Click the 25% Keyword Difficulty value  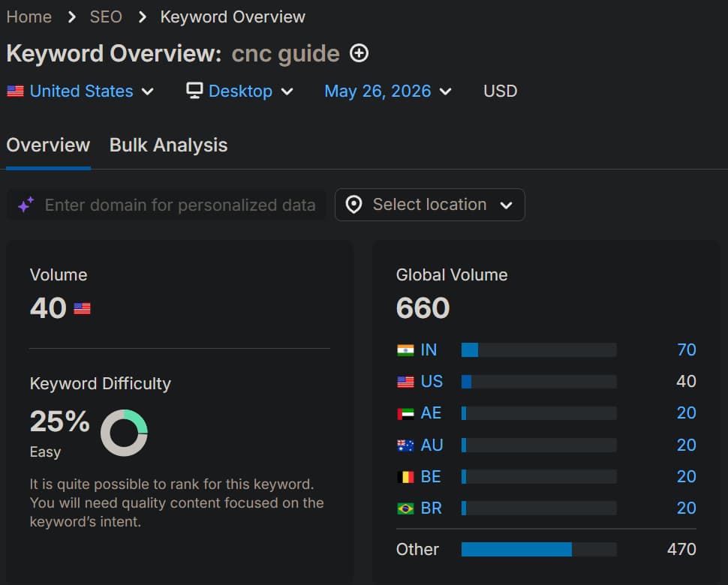click(60, 421)
